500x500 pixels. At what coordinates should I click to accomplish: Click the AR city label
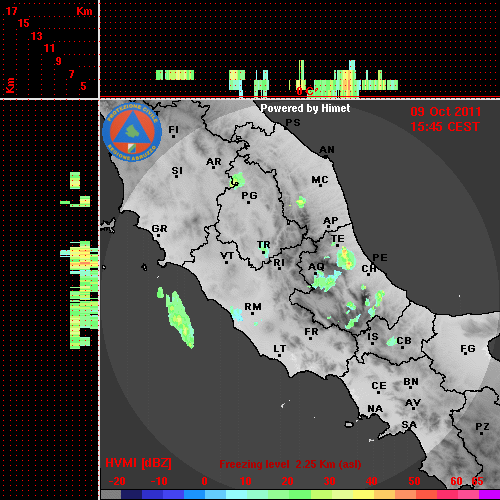(x=214, y=162)
